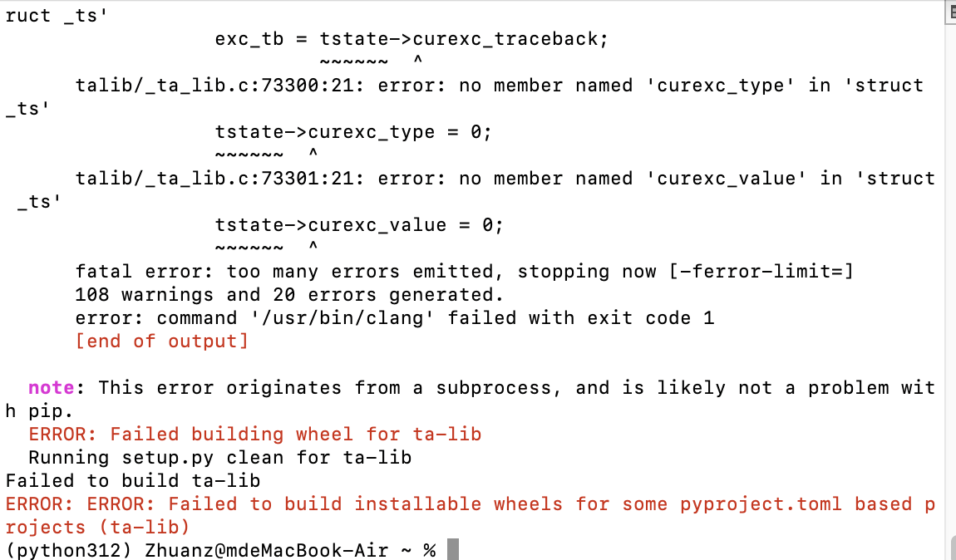This screenshot has height=560, width=956.
Task: Click the '(python312)' environment prefix in prompt
Action: pos(68,550)
